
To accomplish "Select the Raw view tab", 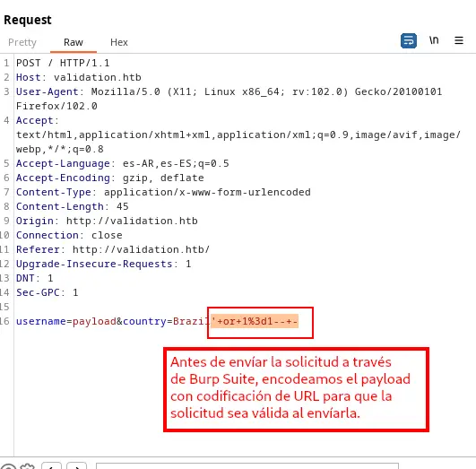I will tap(74, 42).
